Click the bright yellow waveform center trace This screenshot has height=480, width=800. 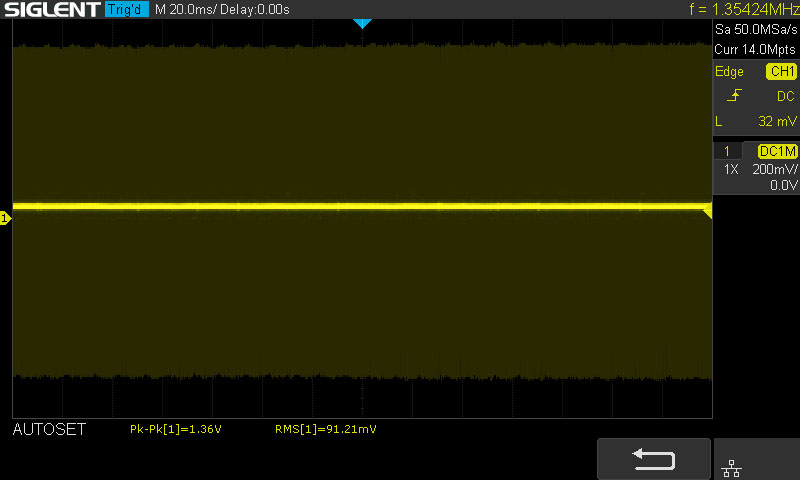[x=362, y=206]
